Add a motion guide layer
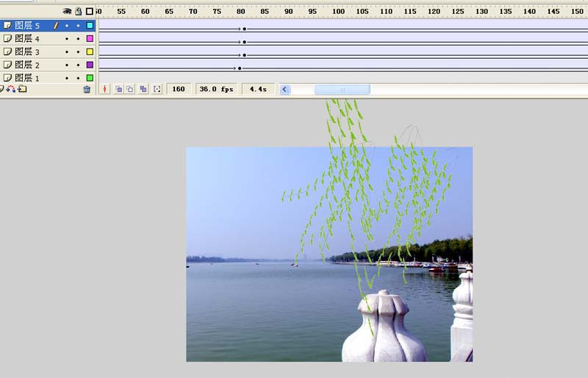Viewport: 588px width, 378px height. coord(11,89)
